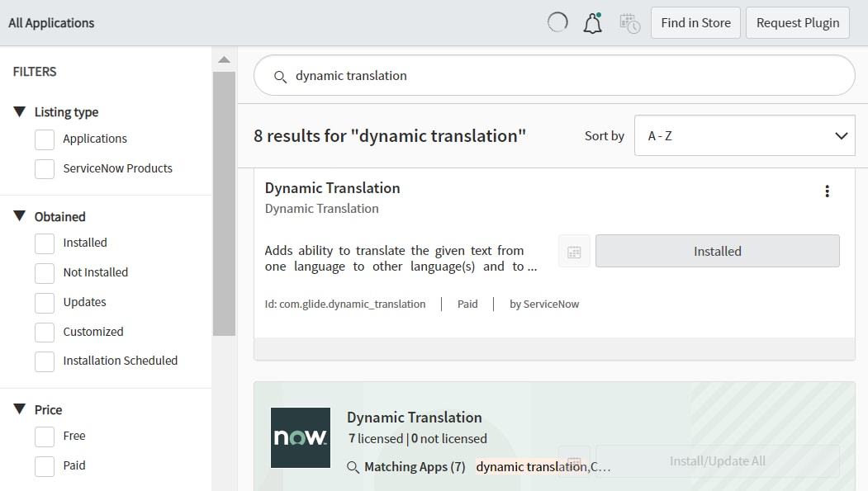
Task: Open the scheduled installations calendar-clock icon
Action: click(630, 23)
